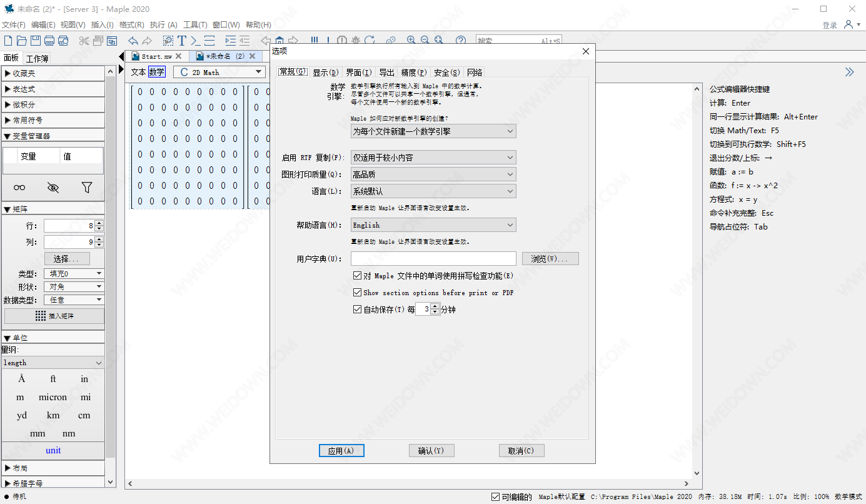Switch to the 界面 options tab

[359, 73]
